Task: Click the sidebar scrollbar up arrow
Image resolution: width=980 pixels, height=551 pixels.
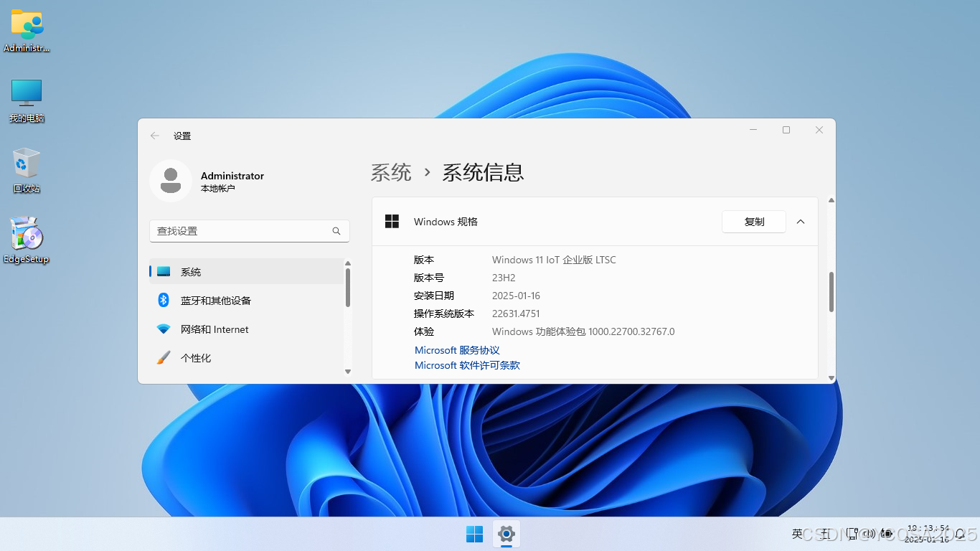Action: click(x=348, y=263)
